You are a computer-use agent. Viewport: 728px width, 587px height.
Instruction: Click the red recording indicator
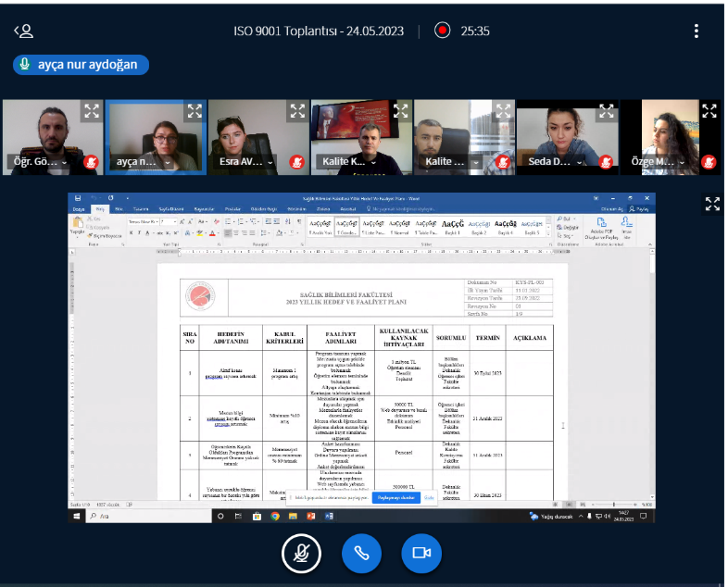click(x=442, y=31)
